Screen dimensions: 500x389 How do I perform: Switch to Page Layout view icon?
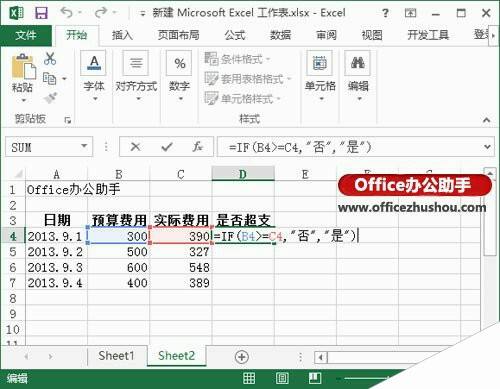[x=282, y=378]
